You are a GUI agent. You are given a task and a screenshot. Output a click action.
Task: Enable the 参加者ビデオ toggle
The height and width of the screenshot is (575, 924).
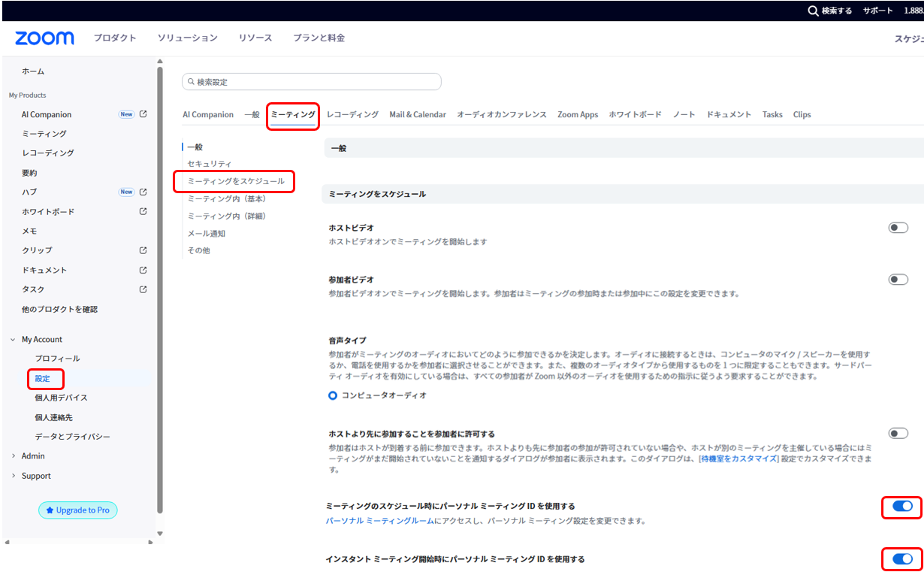pos(898,280)
